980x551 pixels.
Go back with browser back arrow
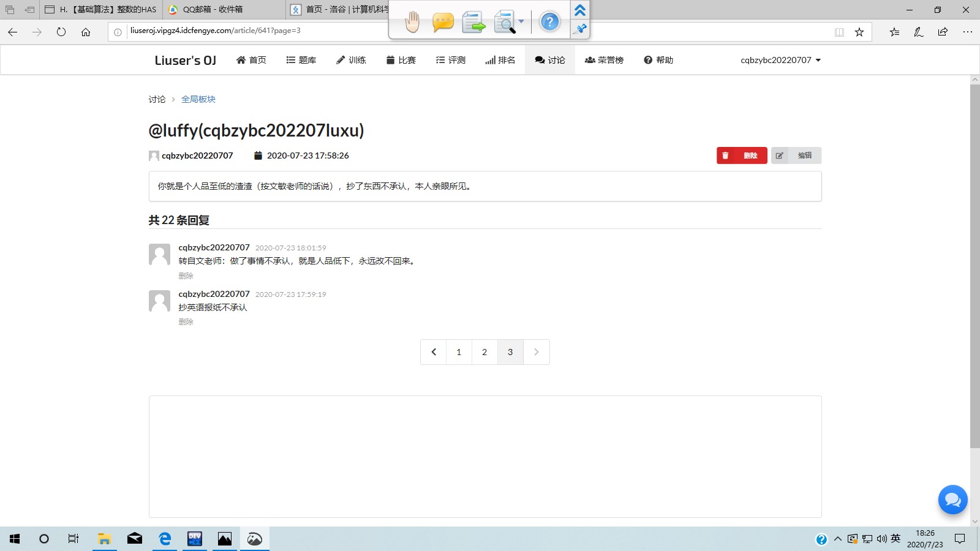[13, 32]
